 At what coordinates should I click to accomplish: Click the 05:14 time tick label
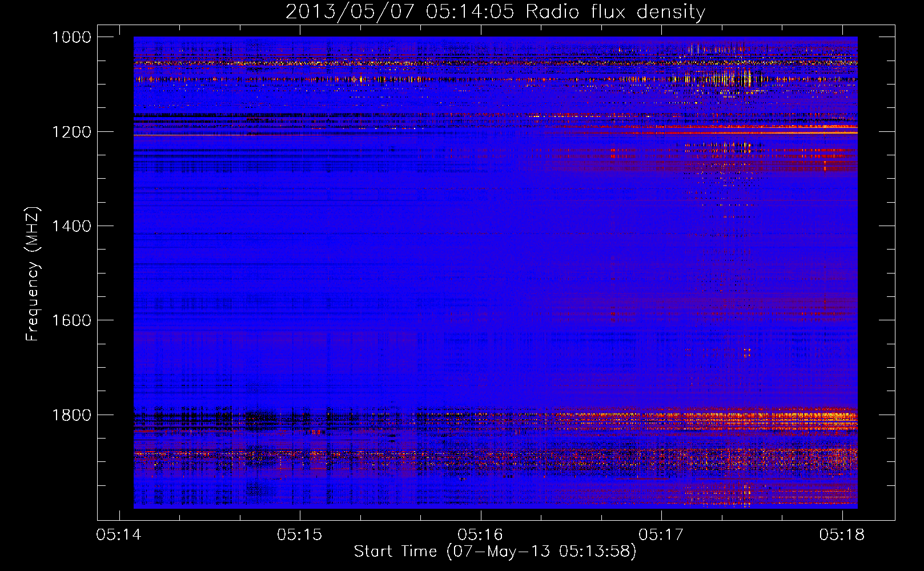click(119, 534)
